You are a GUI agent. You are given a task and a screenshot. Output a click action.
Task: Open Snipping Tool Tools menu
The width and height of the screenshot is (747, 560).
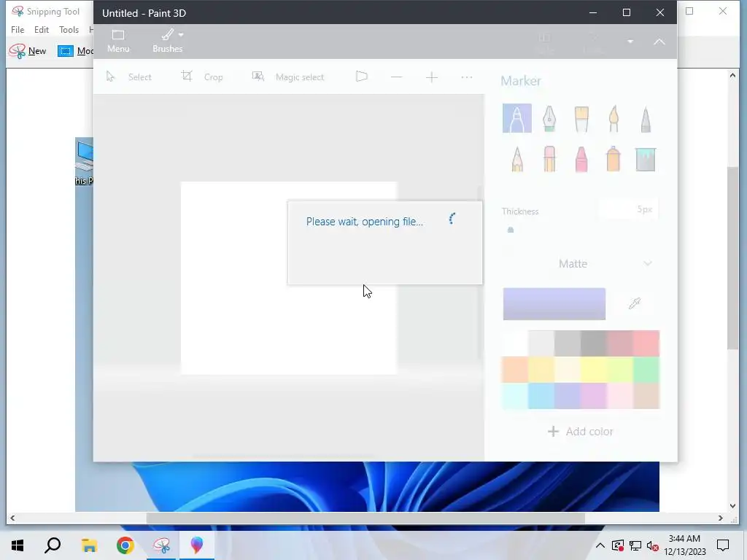[x=69, y=29]
